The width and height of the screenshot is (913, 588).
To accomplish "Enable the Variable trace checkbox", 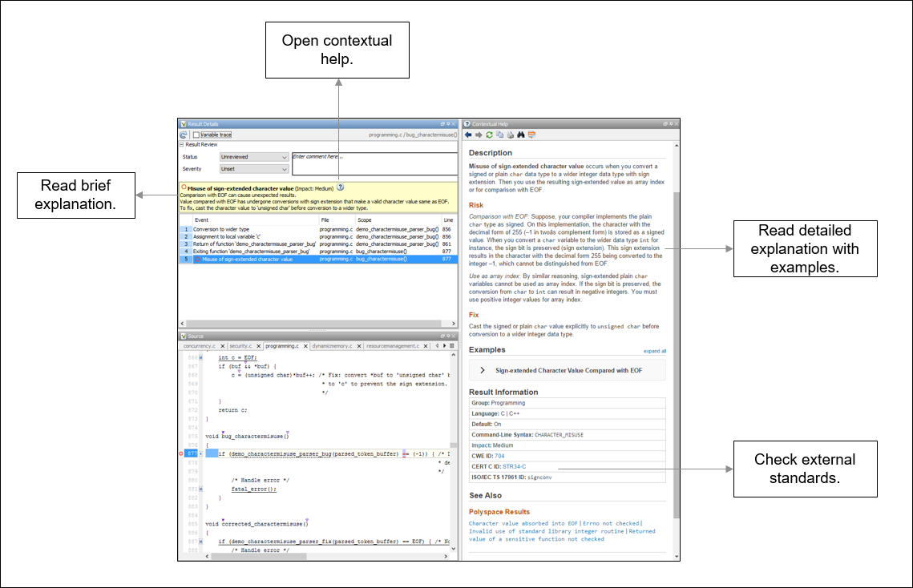I will pos(196,135).
